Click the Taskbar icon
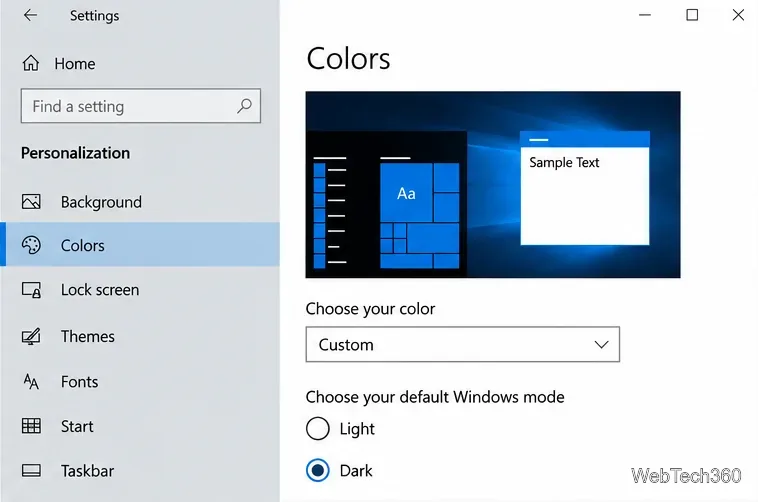The height and width of the screenshot is (502, 758). coord(31,471)
